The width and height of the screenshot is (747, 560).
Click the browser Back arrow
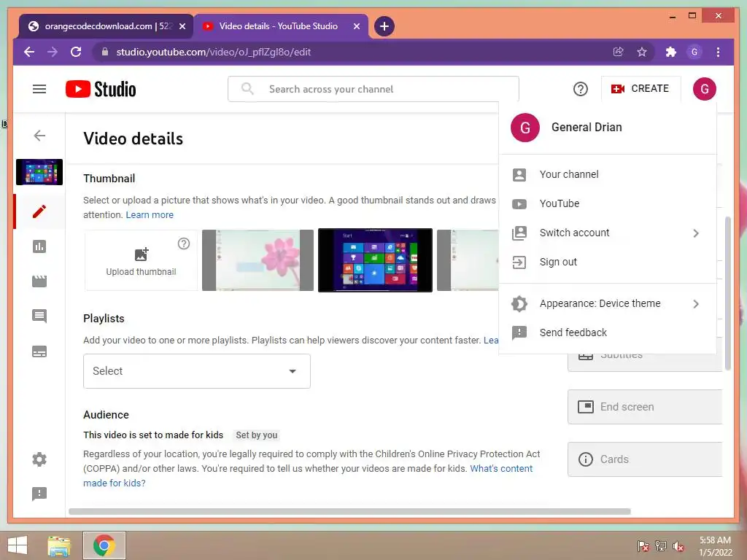point(29,52)
